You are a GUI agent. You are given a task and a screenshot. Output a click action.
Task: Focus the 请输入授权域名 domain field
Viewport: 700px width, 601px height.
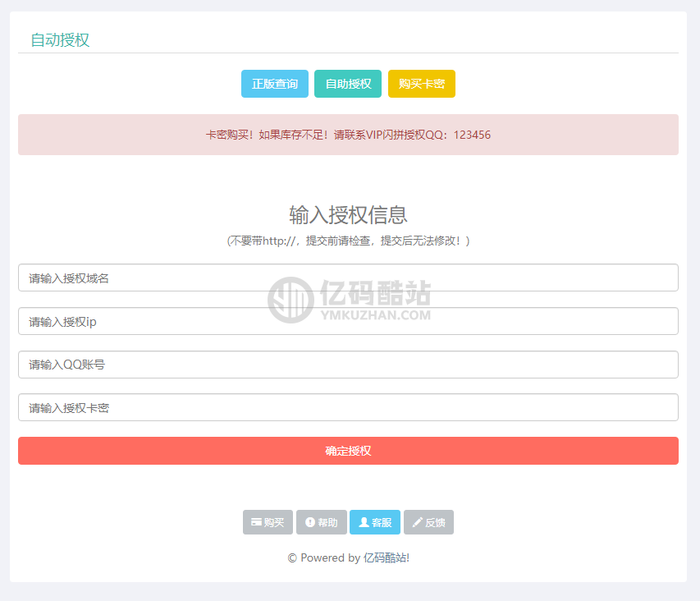(x=348, y=278)
